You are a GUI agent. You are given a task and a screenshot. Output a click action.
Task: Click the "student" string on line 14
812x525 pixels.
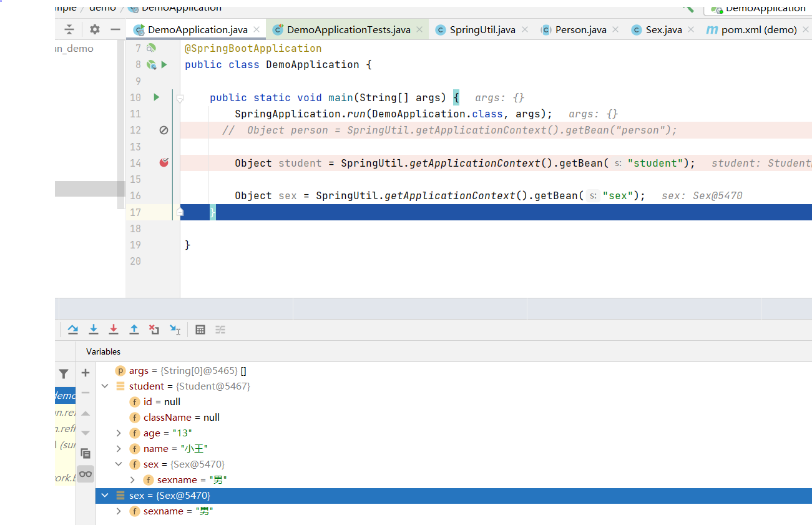[655, 163]
